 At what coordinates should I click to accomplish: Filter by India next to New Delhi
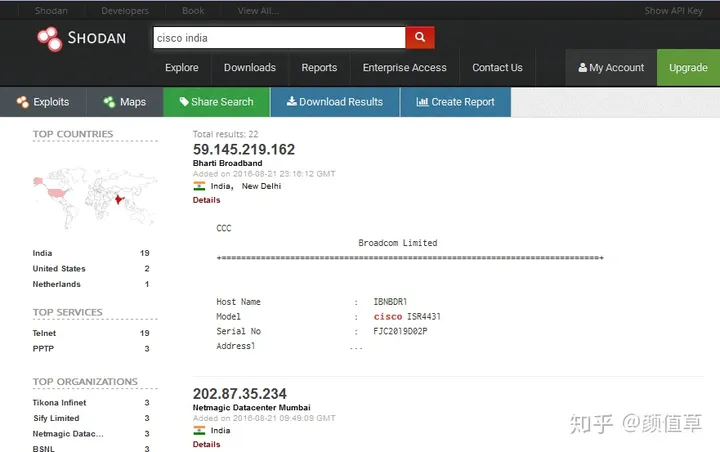click(221, 186)
